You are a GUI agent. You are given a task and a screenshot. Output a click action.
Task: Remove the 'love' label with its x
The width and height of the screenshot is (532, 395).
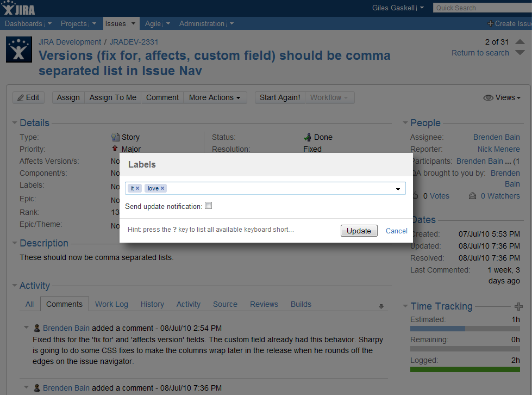[162, 188]
